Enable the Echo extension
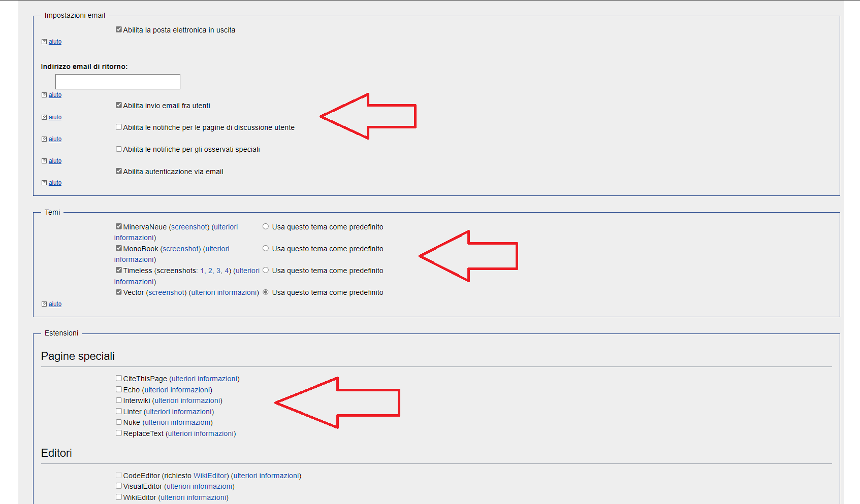Viewport: 860px width, 504px height. click(119, 389)
